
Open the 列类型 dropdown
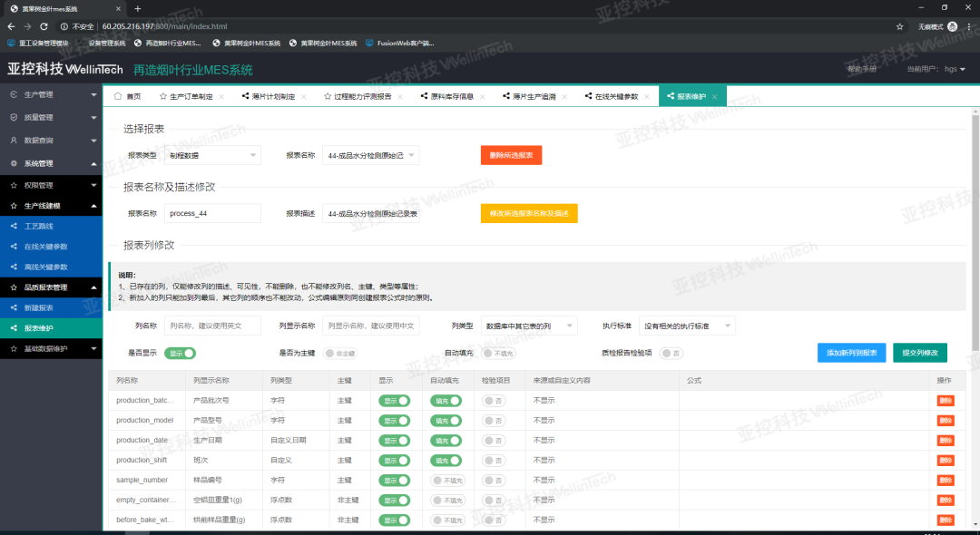[529, 326]
